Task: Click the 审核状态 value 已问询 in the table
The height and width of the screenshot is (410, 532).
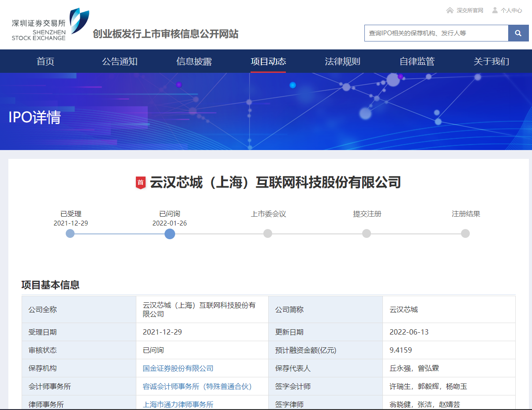Action: coord(154,350)
